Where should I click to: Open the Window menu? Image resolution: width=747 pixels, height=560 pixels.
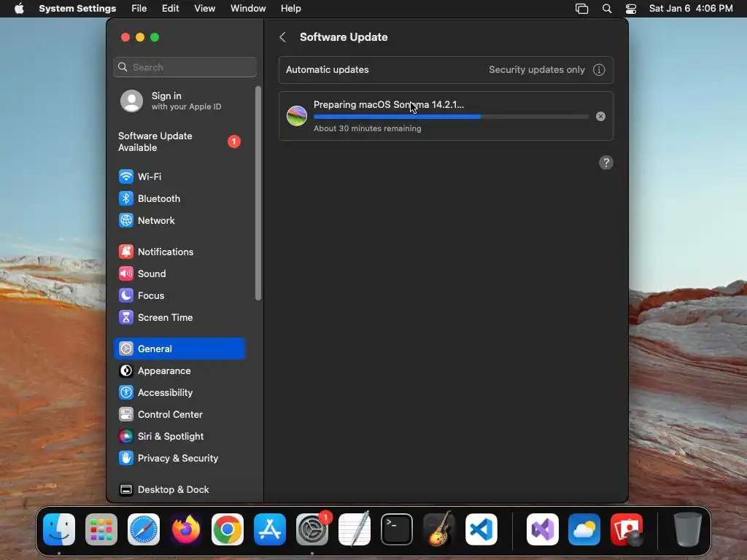248,9
